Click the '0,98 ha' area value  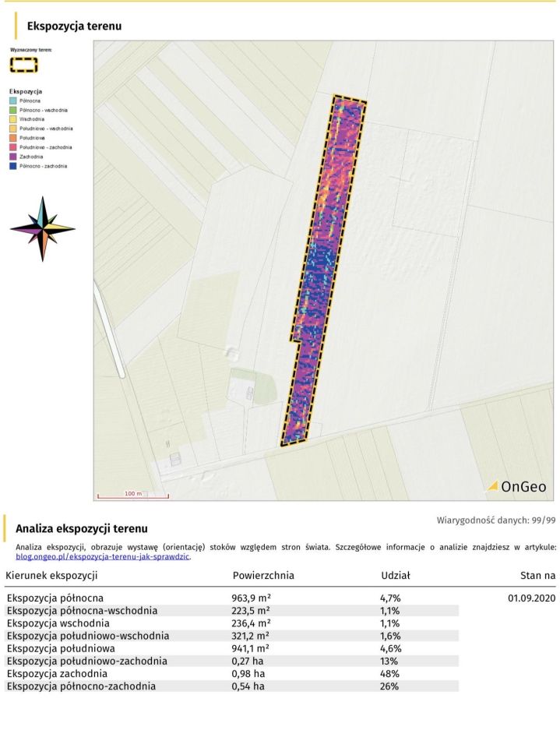(x=248, y=674)
